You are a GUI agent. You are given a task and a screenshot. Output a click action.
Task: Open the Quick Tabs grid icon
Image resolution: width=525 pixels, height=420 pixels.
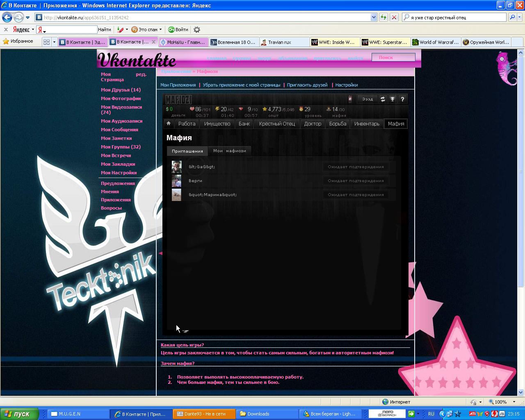click(x=46, y=42)
